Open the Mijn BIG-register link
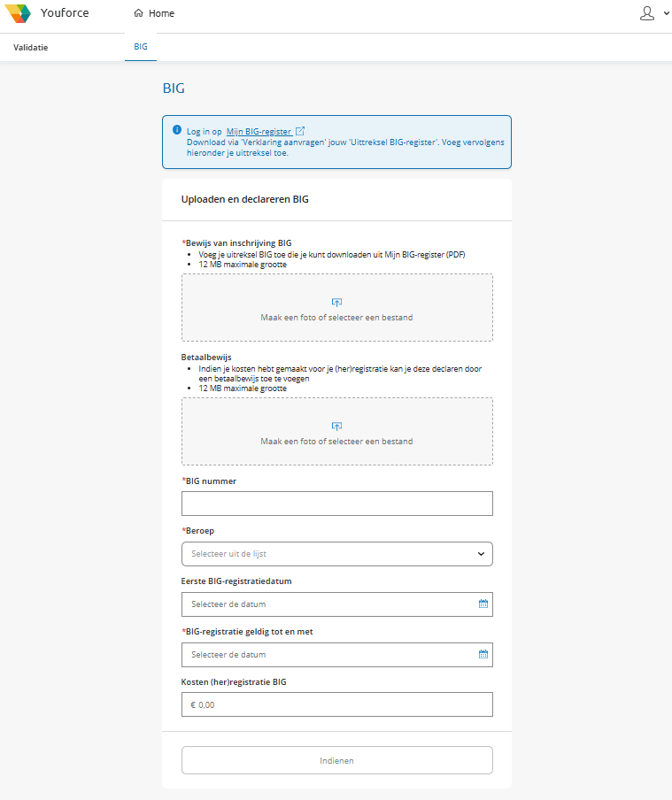 [259, 131]
